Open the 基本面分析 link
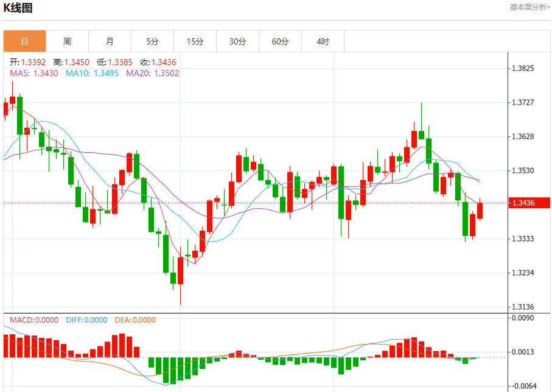The width and height of the screenshot is (552, 392). point(529,7)
